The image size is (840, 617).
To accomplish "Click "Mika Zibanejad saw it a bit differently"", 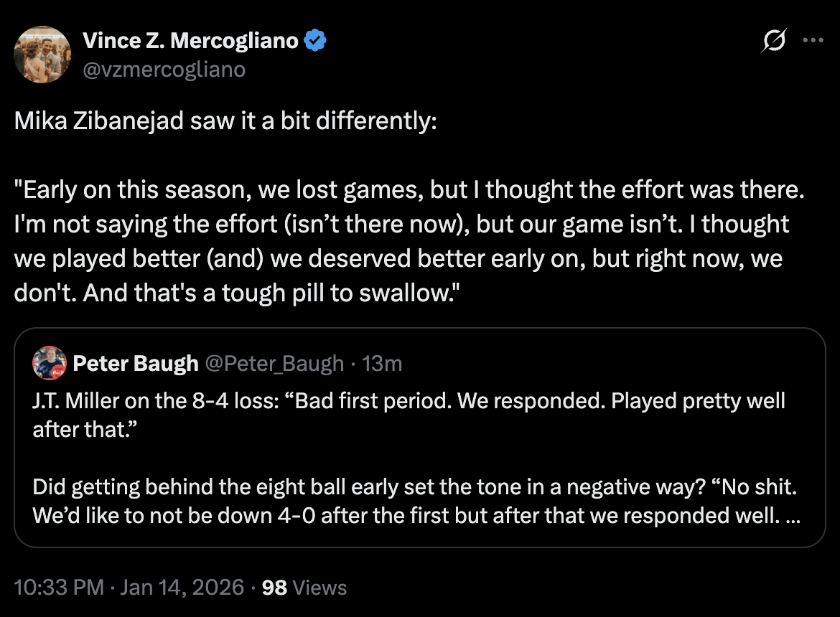I will [x=225, y=122].
